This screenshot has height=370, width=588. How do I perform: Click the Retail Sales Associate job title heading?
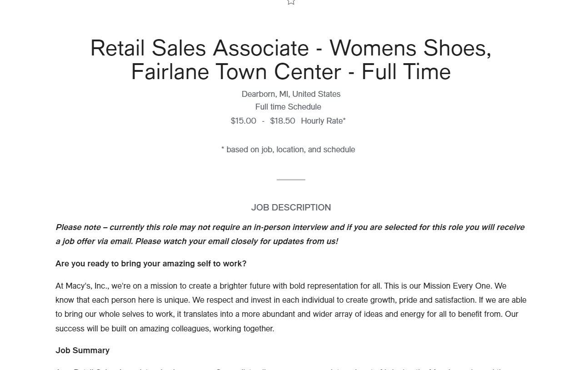point(291,60)
